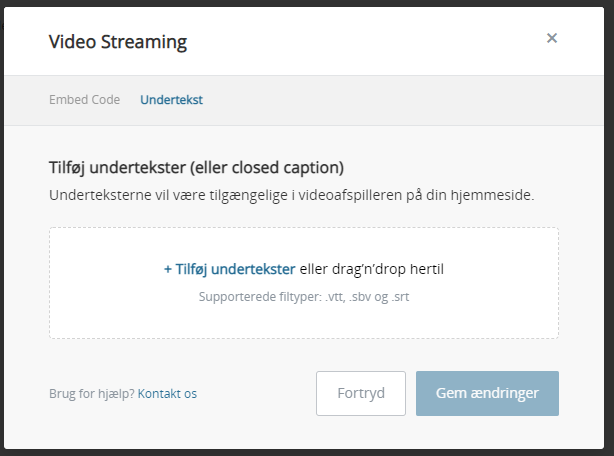Click the Tilføj undertekster section heading
Image resolution: width=614 pixels, height=456 pixels.
point(196,167)
